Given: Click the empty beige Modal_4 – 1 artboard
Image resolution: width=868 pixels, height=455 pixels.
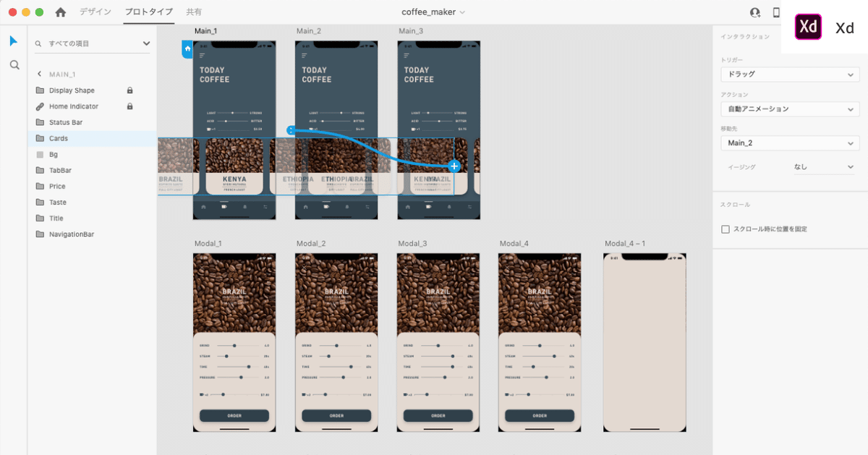Looking at the screenshot, I should coord(644,343).
